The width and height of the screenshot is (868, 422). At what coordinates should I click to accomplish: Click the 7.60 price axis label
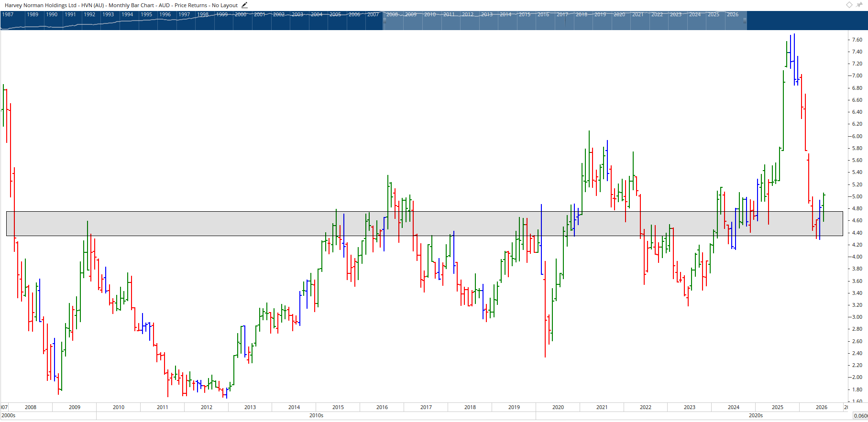point(857,40)
